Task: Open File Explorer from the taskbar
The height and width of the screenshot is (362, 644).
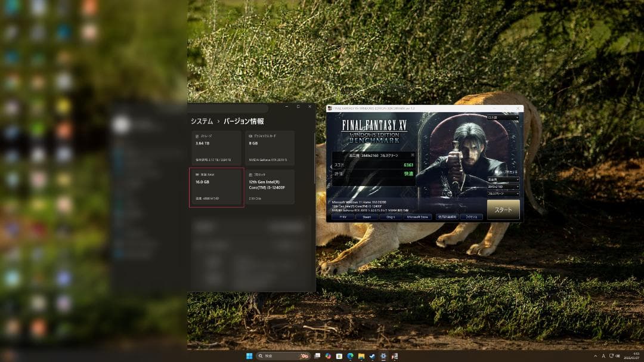Action: click(x=361, y=356)
